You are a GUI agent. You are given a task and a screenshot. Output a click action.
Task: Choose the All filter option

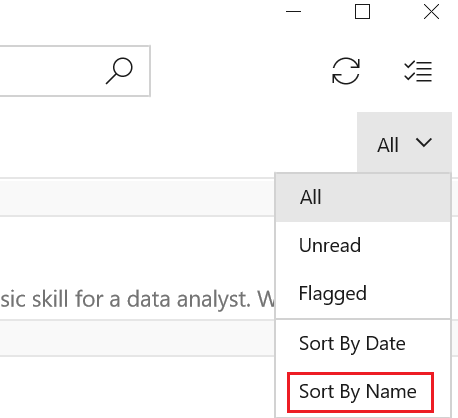(363, 197)
